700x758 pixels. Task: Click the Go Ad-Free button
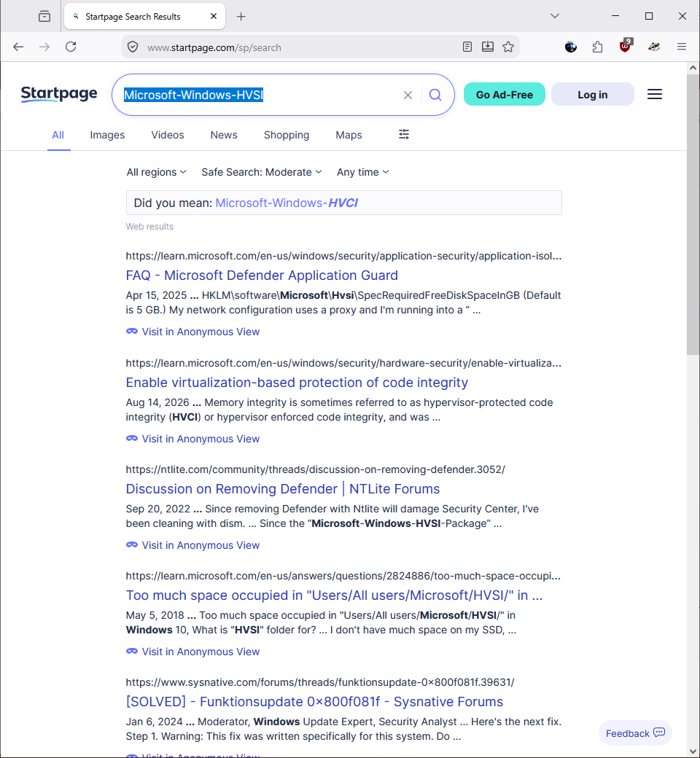click(x=505, y=94)
